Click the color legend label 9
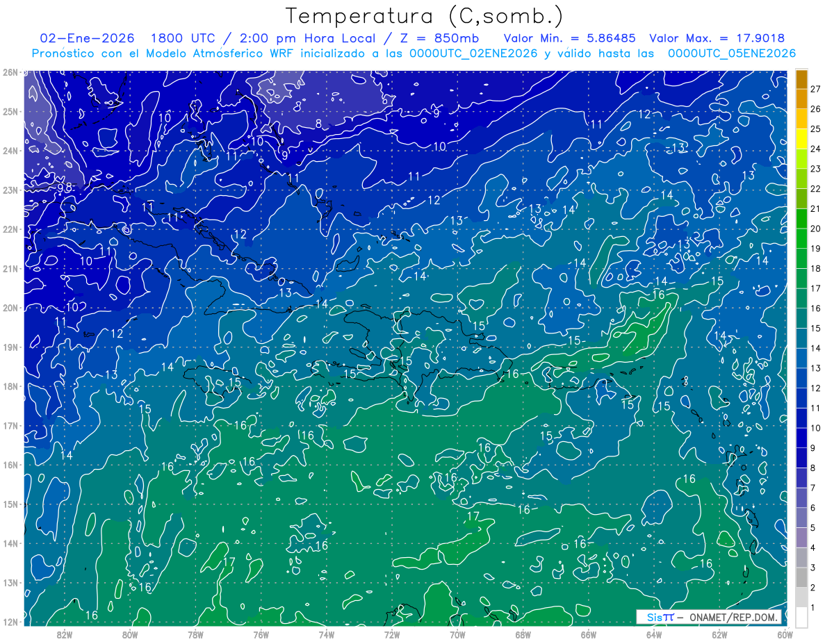This screenshot has width=834, height=644. click(812, 448)
